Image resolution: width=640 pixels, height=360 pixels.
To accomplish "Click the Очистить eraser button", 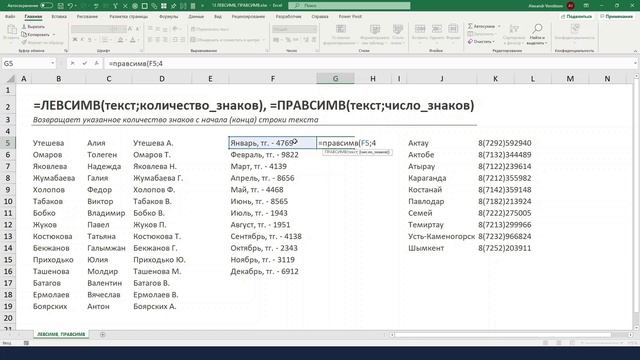I will point(481,42).
